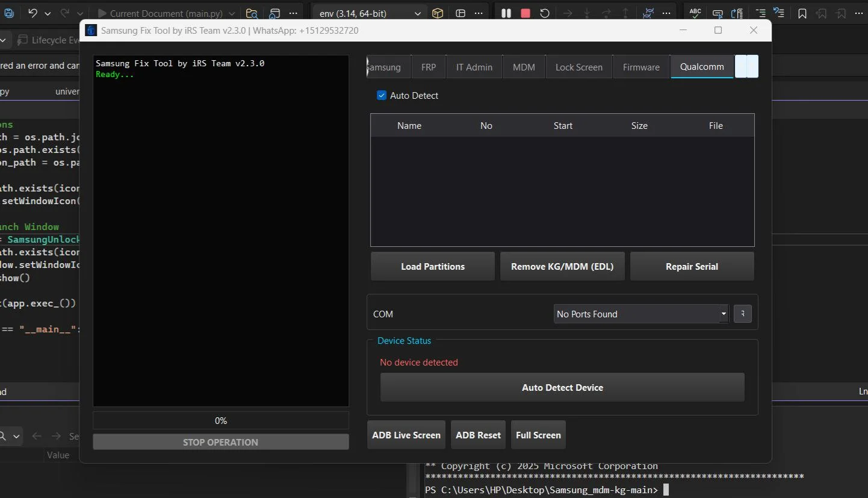
Task: Click the tab scroll arrow right of Qualcomm
Action: click(x=752, y=66)
